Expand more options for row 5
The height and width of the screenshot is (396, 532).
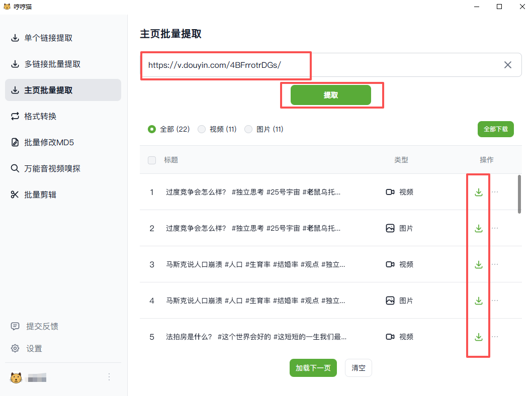(495, 337)
